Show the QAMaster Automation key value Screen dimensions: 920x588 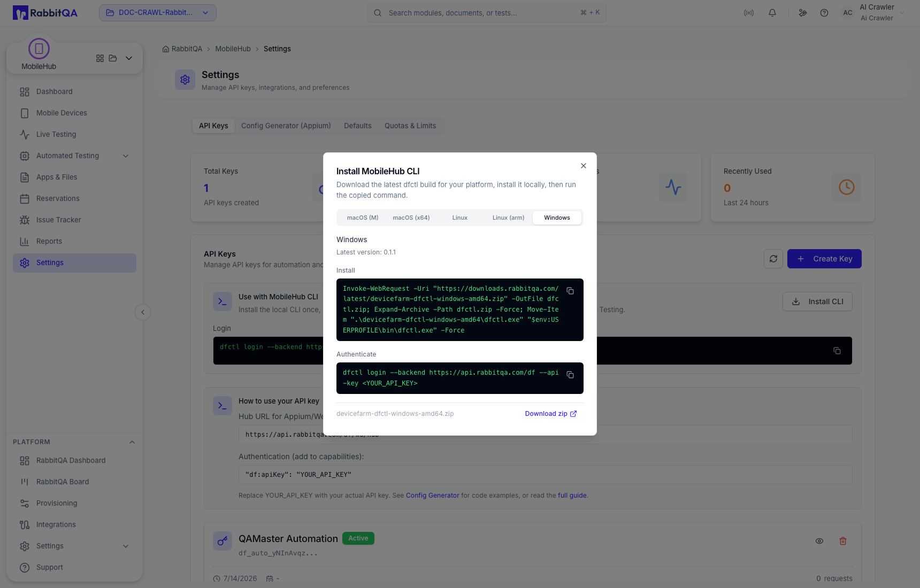point(819,541)
